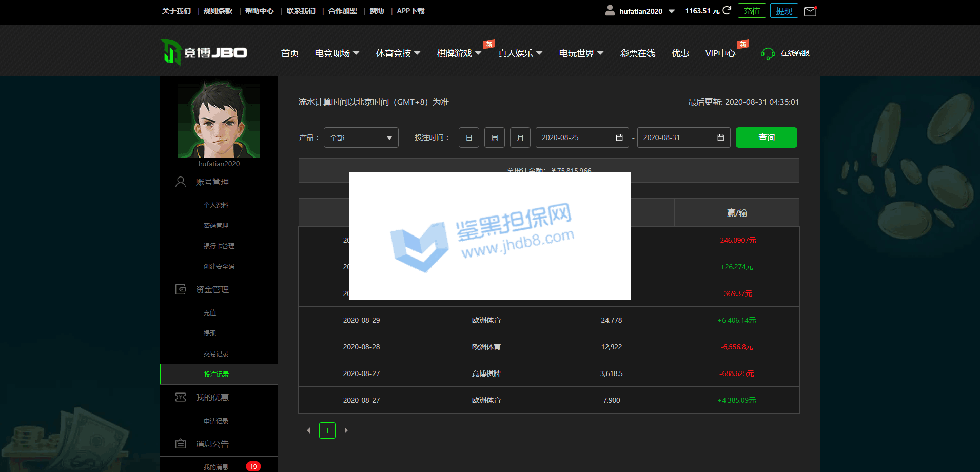Expand the hufatian2020 account dropdown
Image resolution: width=980 pixels, height=472 pixels.
[672, 11]
